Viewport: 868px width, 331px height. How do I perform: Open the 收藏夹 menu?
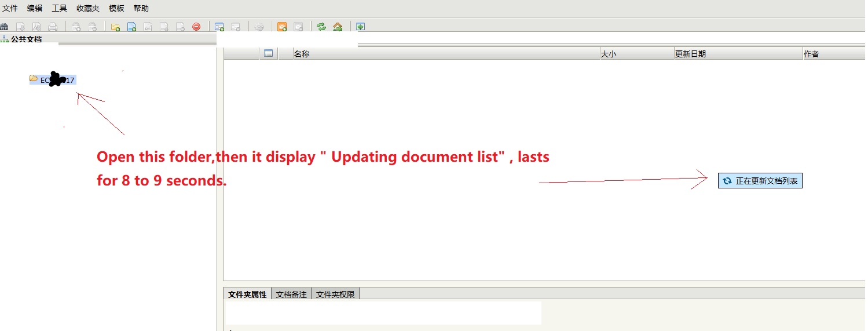[x=88, y=9]
